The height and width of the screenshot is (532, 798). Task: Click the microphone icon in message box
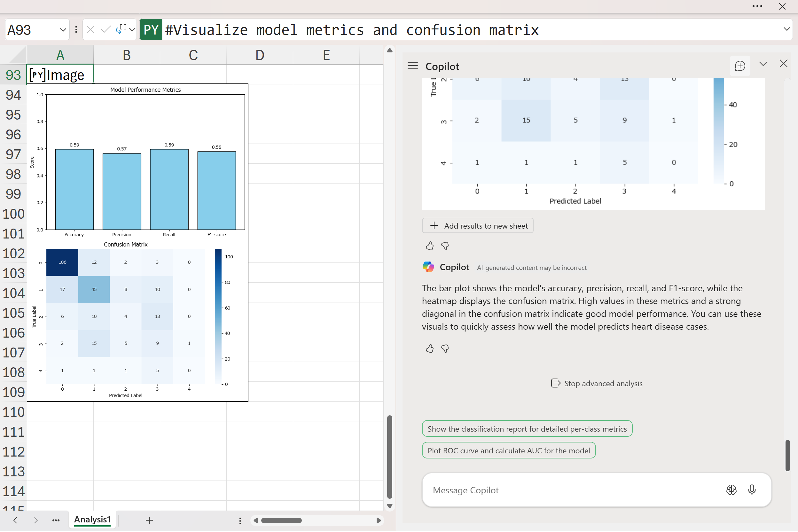[752, 489]
